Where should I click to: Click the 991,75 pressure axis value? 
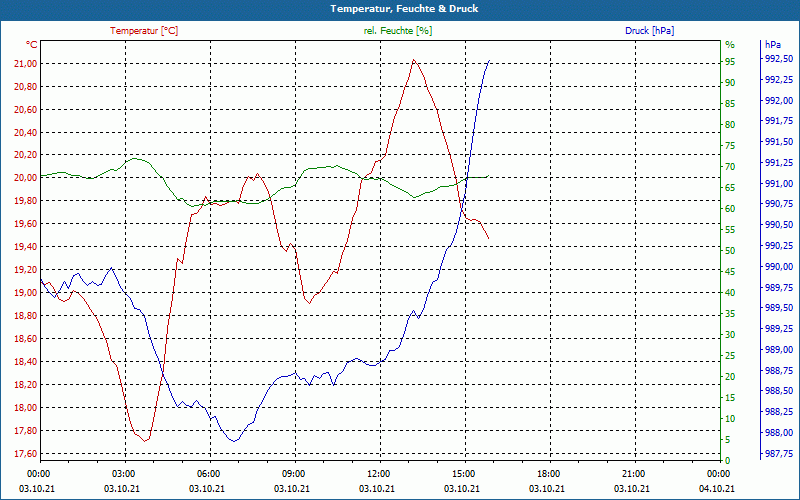779,121
